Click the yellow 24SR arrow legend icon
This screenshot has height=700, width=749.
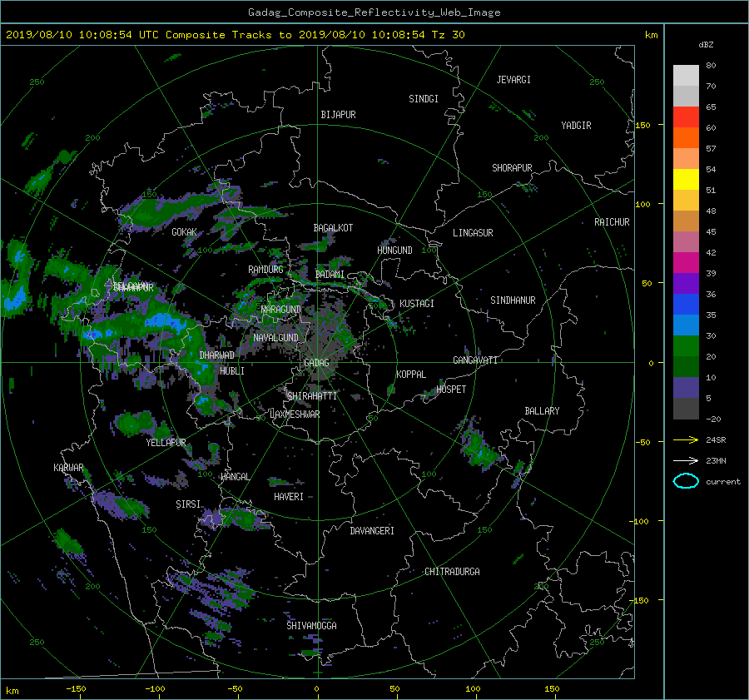[686, 439]
